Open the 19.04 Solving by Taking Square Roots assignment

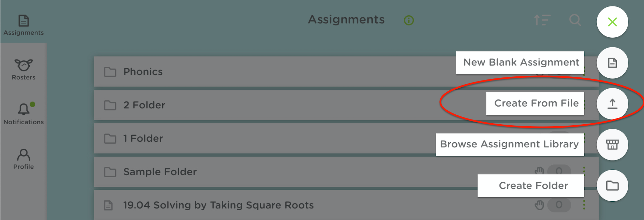218,205
